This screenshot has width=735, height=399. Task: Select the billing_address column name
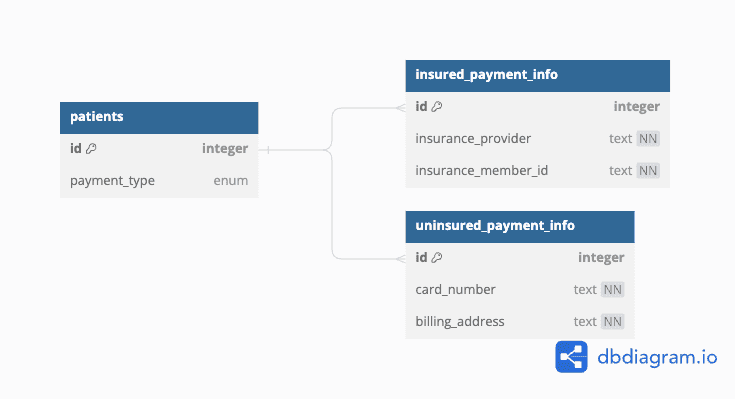click(460, 322)
